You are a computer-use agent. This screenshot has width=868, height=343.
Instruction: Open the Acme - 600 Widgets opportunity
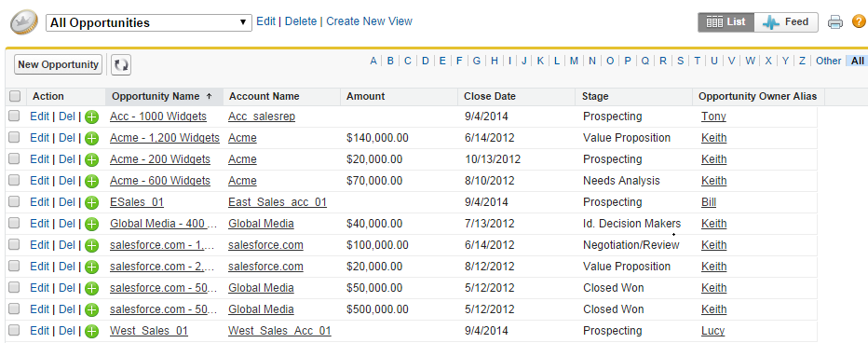[x=160, y=181]
